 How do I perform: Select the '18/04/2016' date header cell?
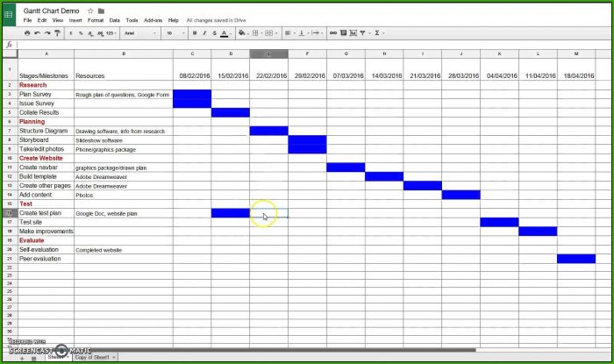576,69
